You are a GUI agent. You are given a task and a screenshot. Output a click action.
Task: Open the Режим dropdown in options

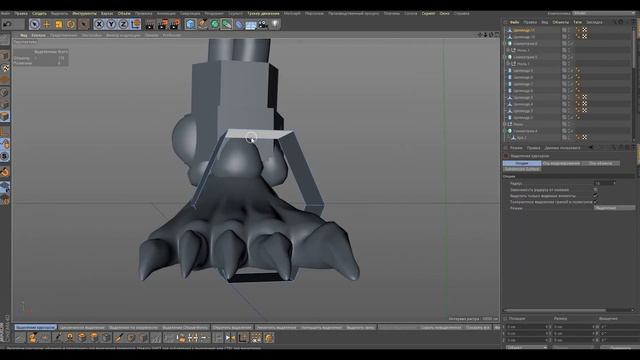tap(614, 208)
